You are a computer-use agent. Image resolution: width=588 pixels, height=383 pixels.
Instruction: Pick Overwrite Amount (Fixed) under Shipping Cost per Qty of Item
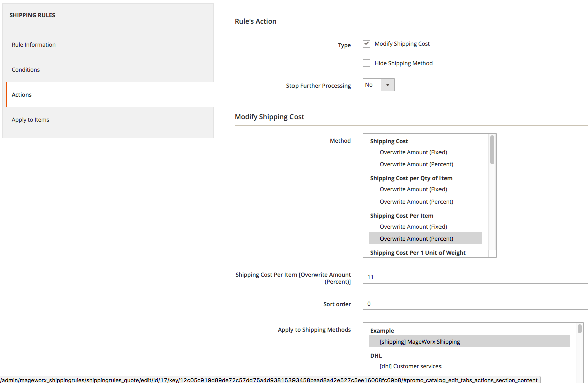413,189
